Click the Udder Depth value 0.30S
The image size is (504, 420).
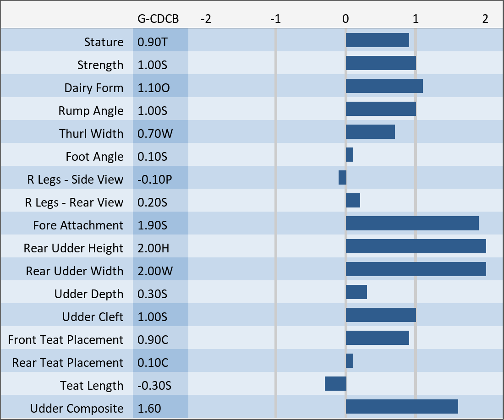(x=153, y=294)
